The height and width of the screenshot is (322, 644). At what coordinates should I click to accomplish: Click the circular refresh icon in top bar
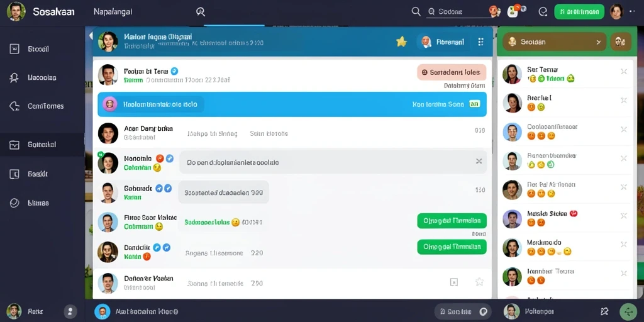tap(543, 12)
